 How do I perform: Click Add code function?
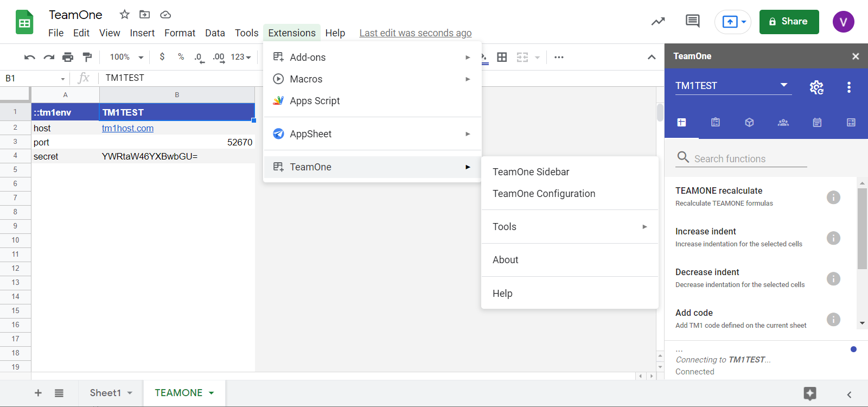(x=694, y=313)
